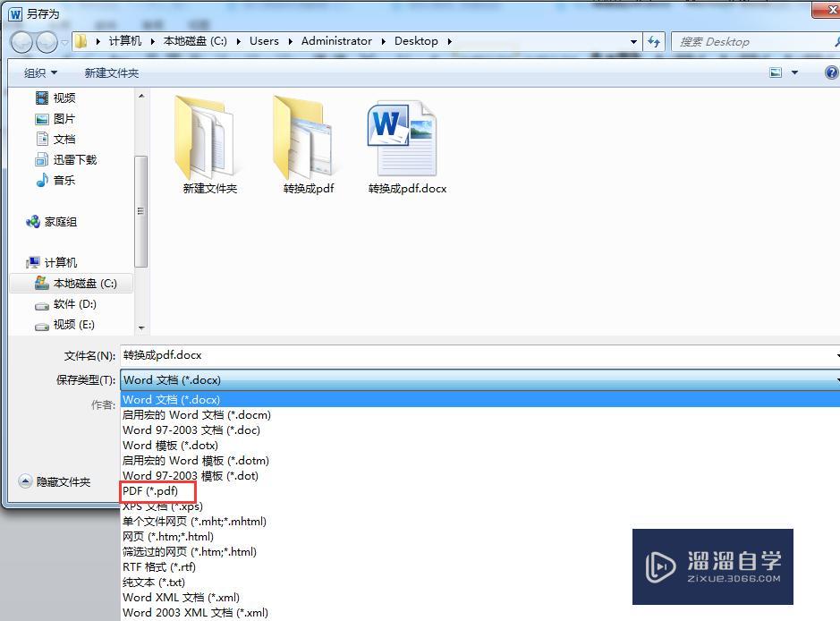
Task: Open 图片 library in sidebar
Action: 55,119
